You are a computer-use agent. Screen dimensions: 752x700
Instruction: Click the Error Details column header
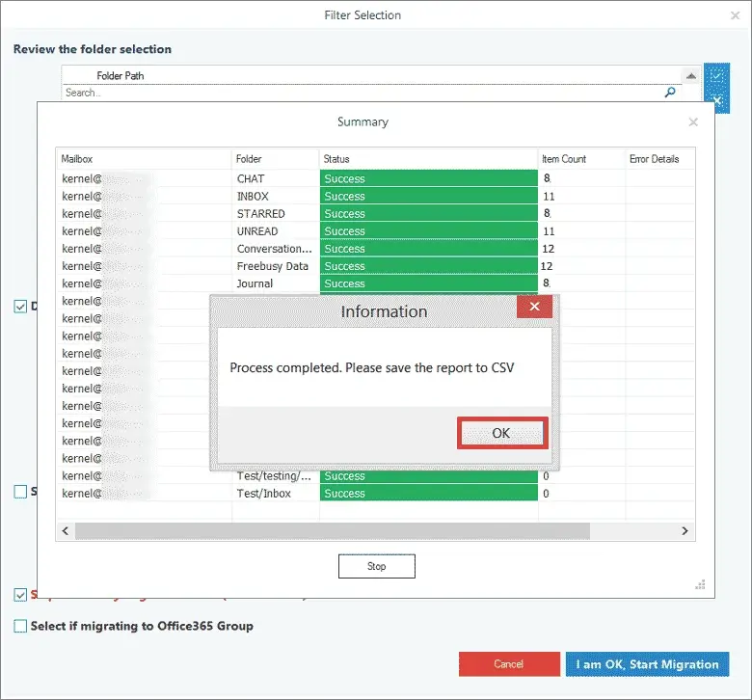(659, 159)
